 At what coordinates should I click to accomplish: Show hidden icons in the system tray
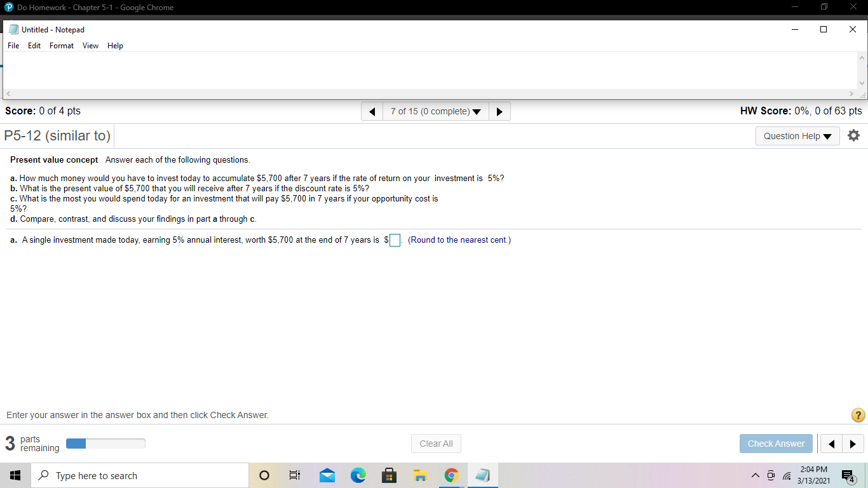755,475
